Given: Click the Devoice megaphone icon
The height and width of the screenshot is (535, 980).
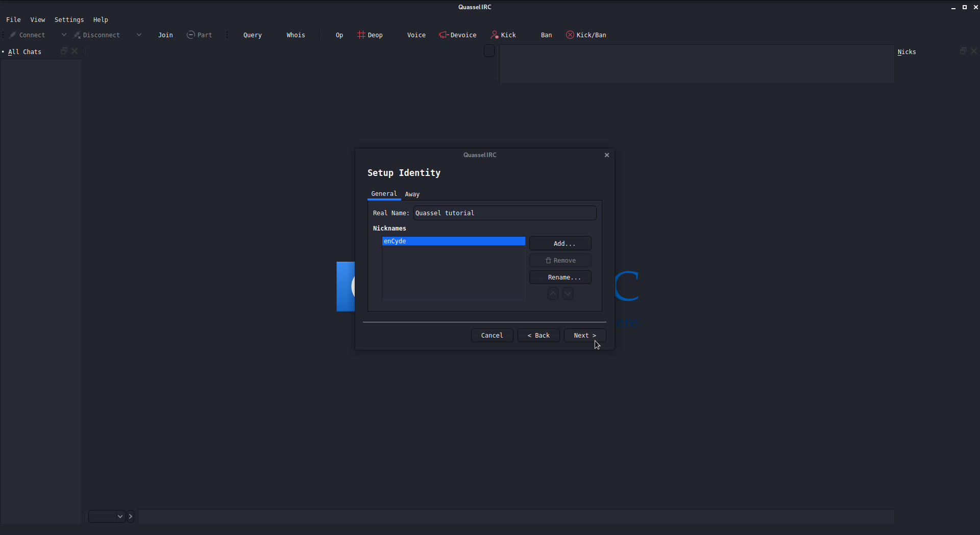Looking at the screenshot, I should point(444,35).
